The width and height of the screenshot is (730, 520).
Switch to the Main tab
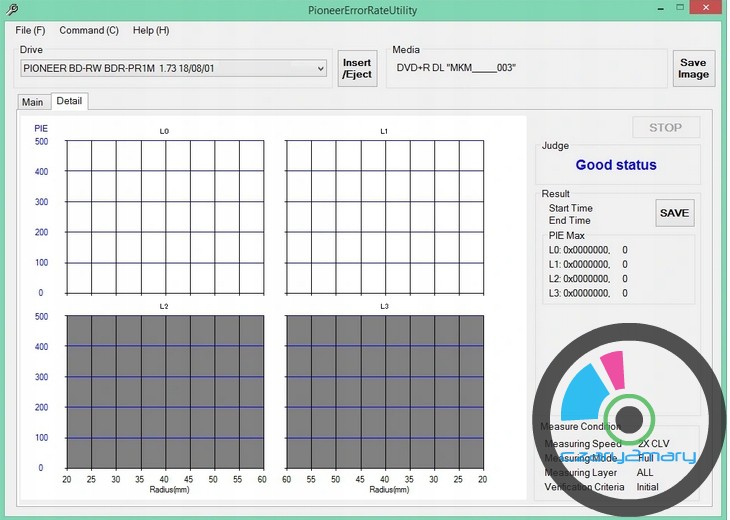(33, 102)
